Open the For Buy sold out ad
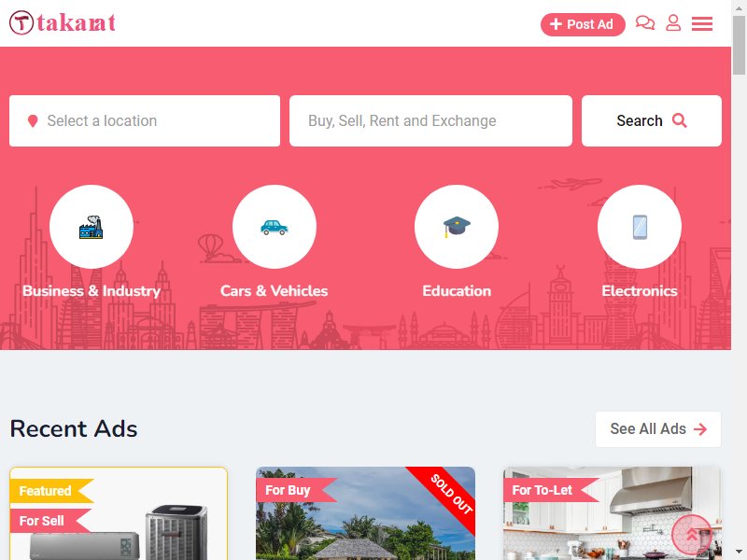Image resolution: width=747 pixels, height=560 pixels. (x=365, y=513)
